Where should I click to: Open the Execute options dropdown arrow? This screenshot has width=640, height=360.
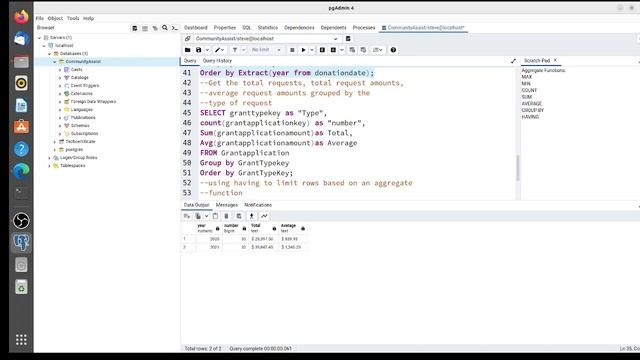(x=312, y=50)
